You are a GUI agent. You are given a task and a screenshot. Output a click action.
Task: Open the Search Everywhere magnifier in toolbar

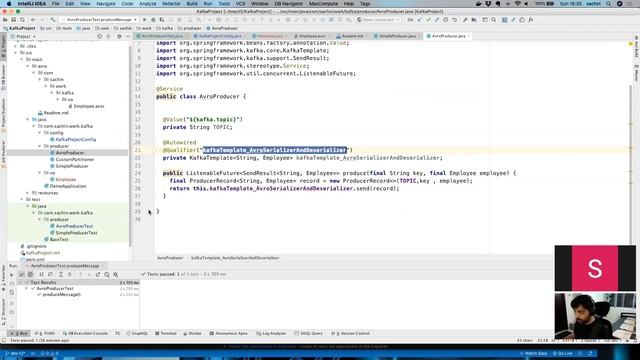coord(493,20)
